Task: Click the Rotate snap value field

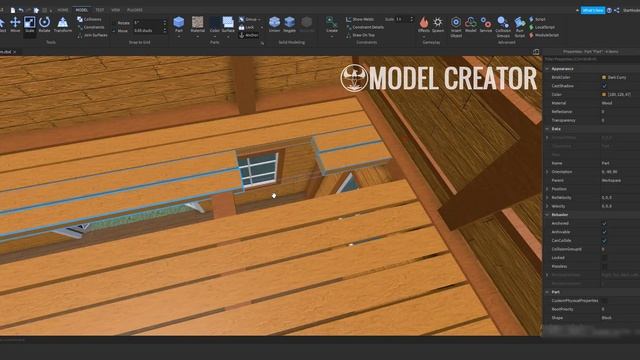Action: click(x=148, y=22)
